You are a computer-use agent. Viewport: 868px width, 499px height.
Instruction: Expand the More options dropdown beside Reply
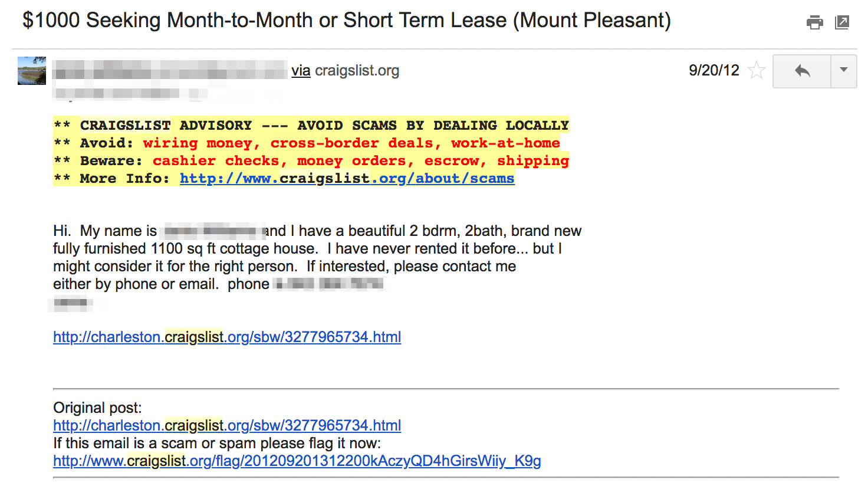point(844,71)
